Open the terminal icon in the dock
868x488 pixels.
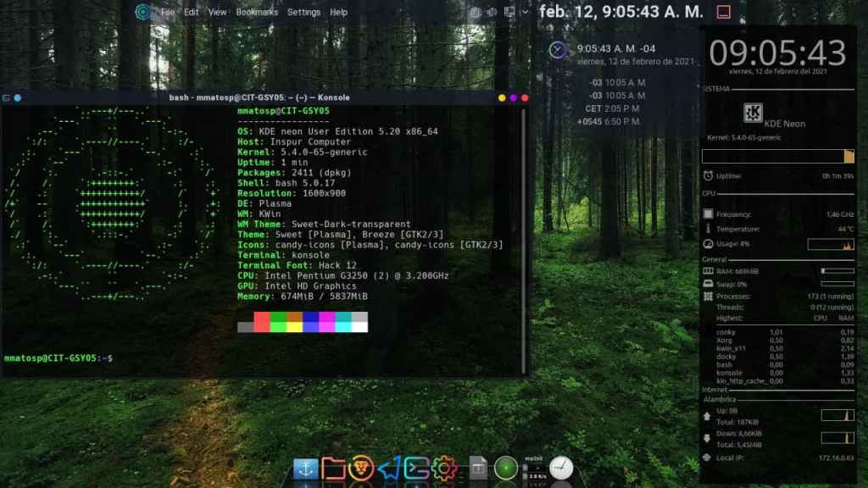click(x=415, y=468)
